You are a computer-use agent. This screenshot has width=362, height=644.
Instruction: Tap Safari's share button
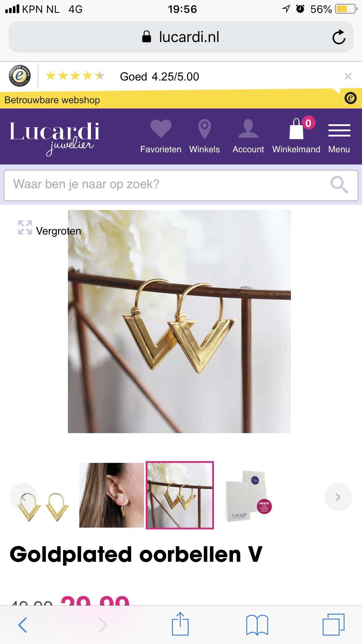[180, 624]
